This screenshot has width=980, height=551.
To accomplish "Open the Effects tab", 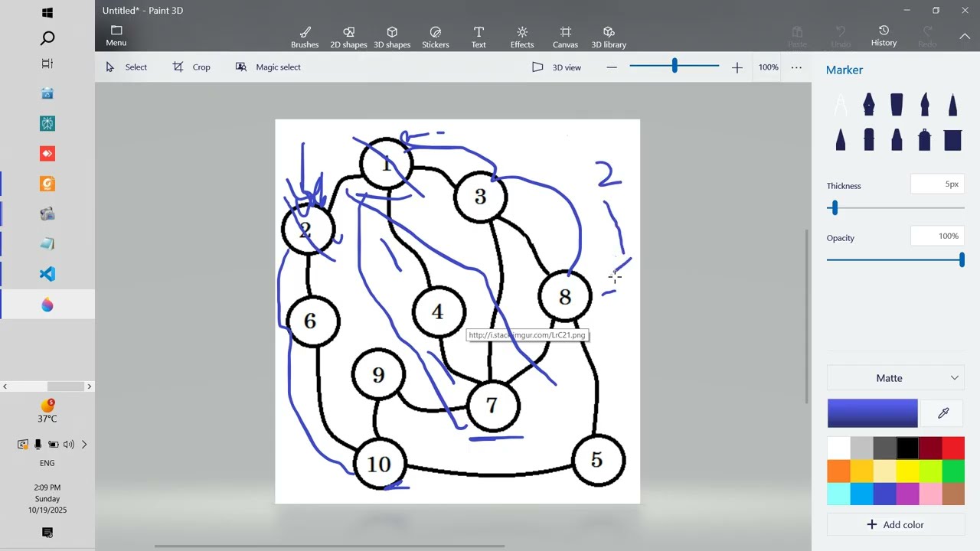I will (522, 37).
